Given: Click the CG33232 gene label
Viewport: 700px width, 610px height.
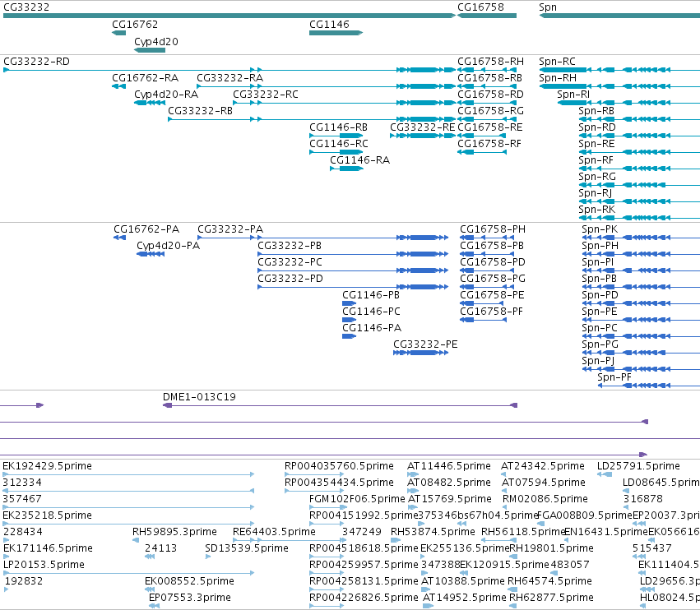Looking at the screenshot, I should (26, 7).
